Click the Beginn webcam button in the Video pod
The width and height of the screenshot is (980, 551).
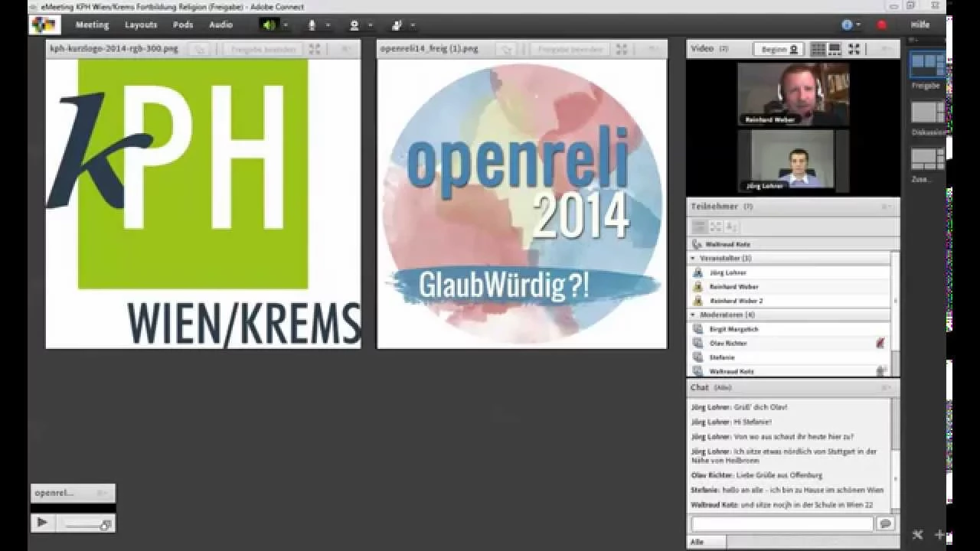click(779, 49)
